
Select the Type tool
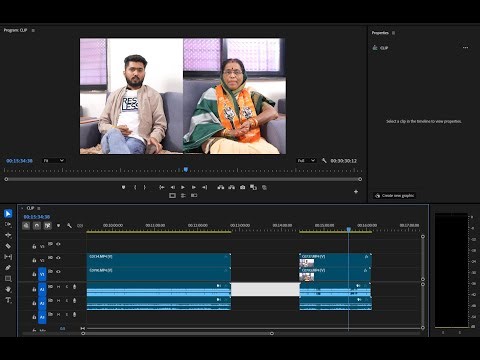(8, 300)
